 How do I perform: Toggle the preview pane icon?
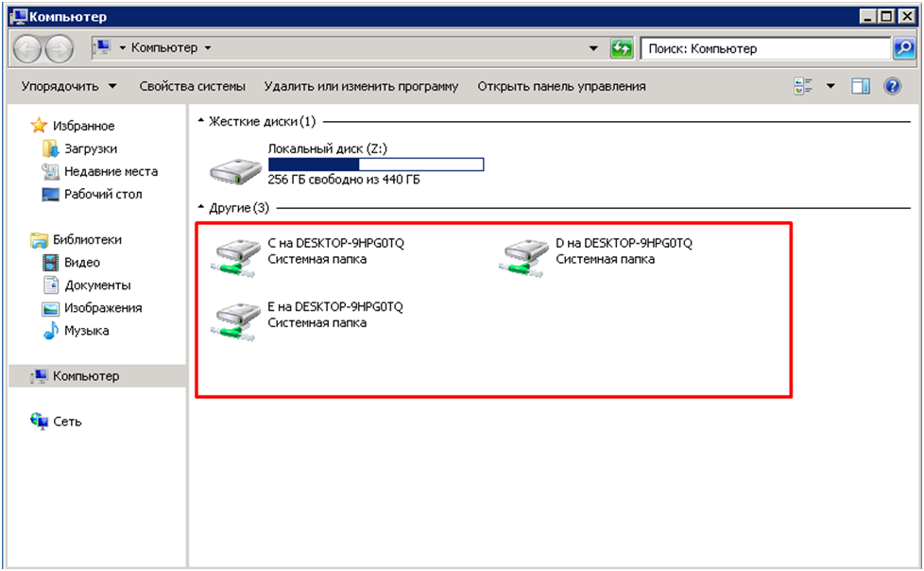tap(861, 86)
